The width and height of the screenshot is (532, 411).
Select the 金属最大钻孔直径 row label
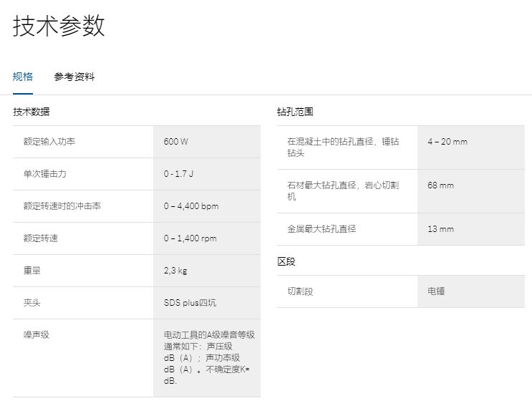pos(321,229)
